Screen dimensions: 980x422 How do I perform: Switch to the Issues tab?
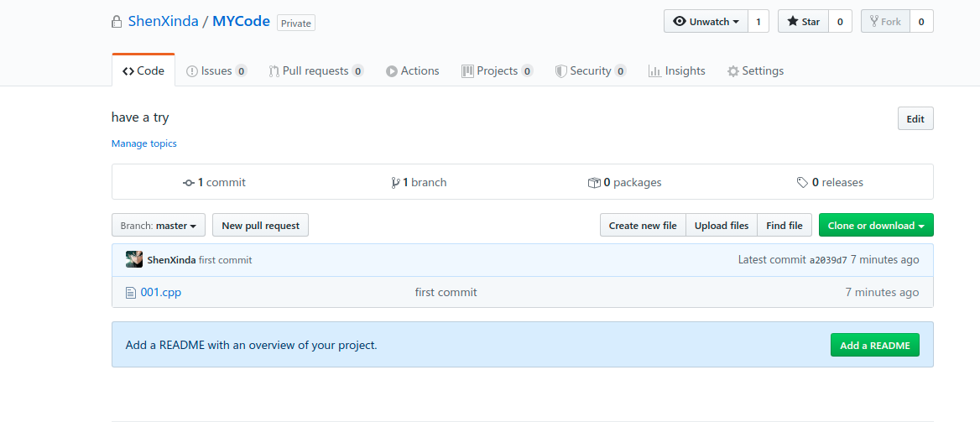point(216,71)
